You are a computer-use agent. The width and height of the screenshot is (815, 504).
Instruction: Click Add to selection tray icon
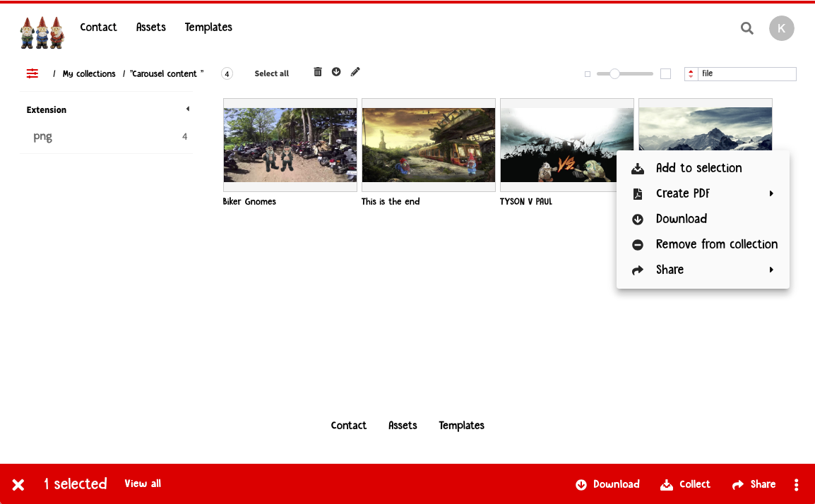(x=638, y=168)
